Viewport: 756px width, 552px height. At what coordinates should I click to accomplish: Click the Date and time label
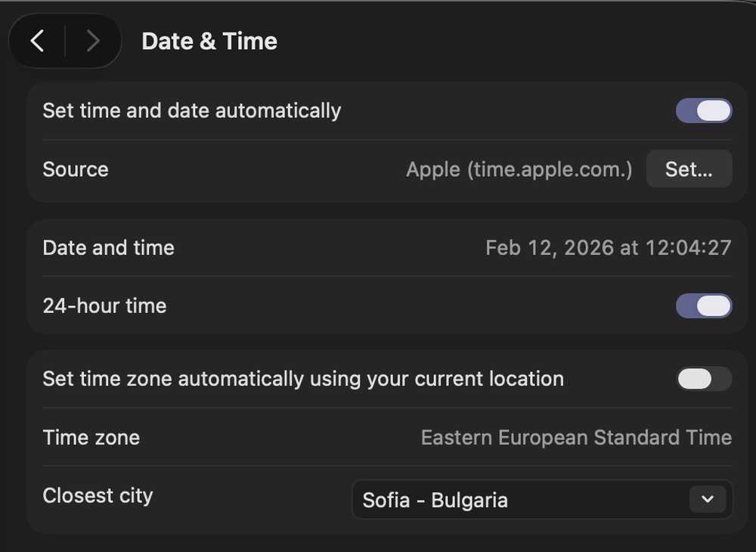108,248
